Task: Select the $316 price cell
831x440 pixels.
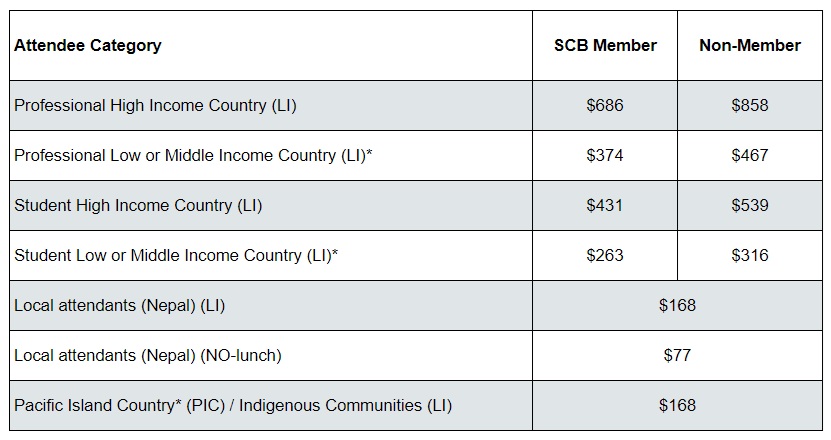Action: coord(750,256)
